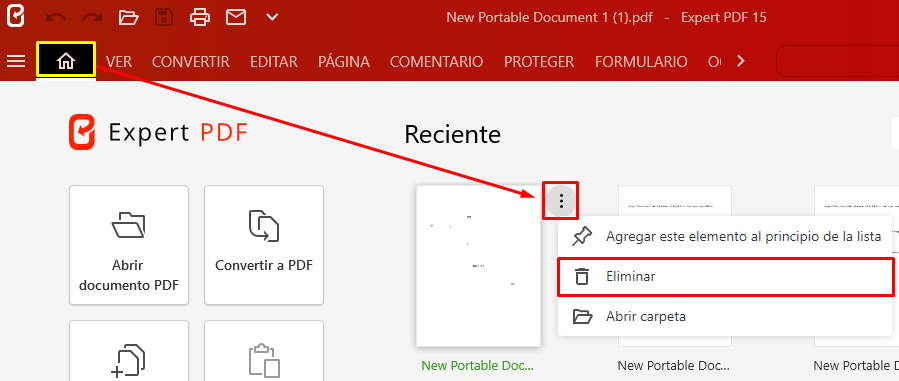Image resolution: width=899 pixels, height=381 pixels.
Task: Click the green New Portable Doc... file name
Action: [478, 366]
